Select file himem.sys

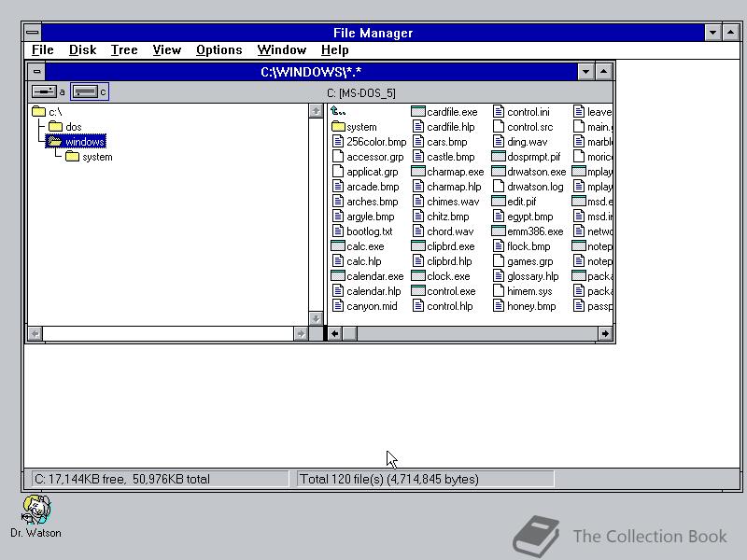523,291
